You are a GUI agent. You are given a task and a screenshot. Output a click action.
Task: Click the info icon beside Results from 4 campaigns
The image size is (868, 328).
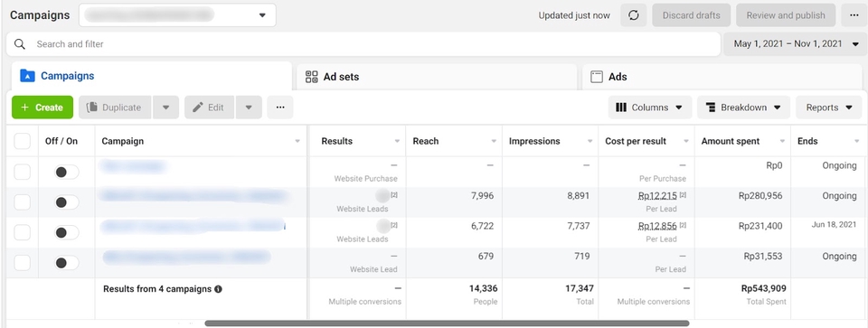click(x=218, y=289)
